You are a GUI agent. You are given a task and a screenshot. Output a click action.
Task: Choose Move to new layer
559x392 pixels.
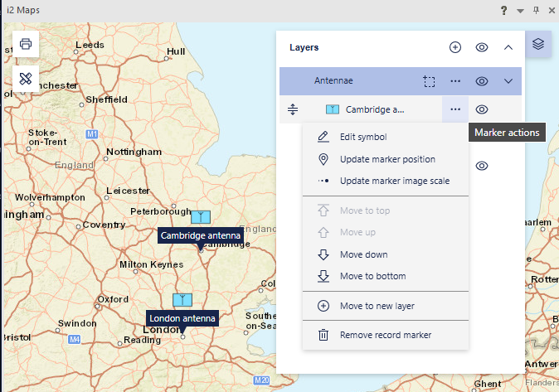click(377, 306)
